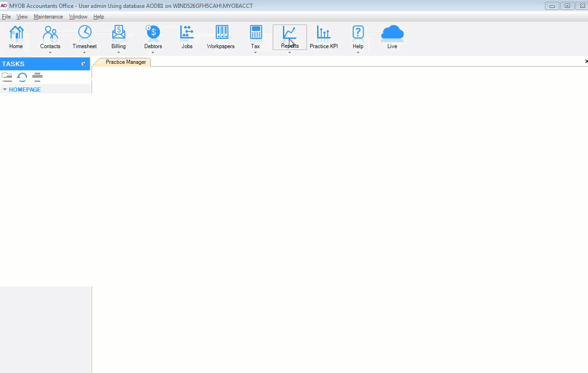Open the Home toolbar icon
Image resolution: width=588 pixels, height=373 pixels.
coord(16,33)
